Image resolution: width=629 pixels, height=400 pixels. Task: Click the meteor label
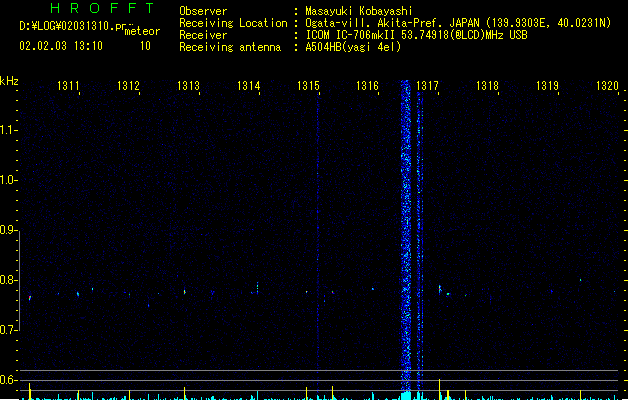click(x=142, y=32)
